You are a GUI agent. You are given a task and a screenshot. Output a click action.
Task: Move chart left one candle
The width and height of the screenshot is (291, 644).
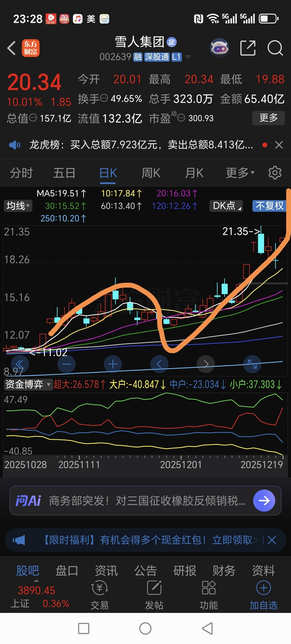[x=159, y=364]
